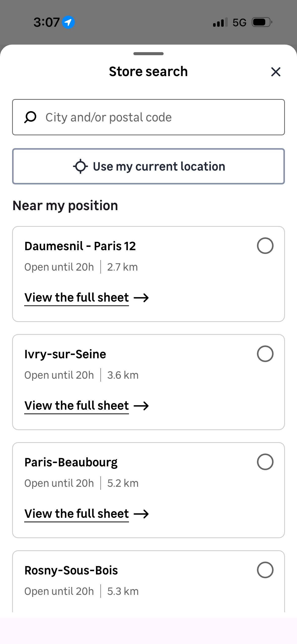Tap the sheet drag handle at top
This screenshot has height=644, width=297.
(148, 54)
